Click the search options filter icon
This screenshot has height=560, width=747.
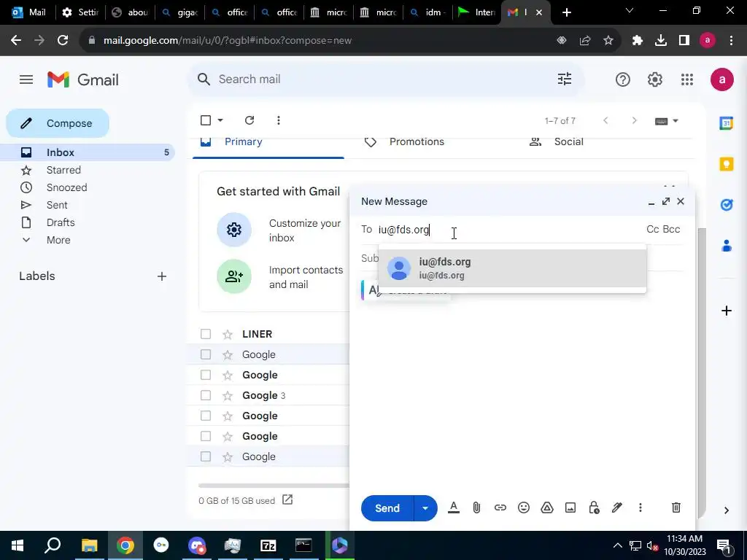565,79
